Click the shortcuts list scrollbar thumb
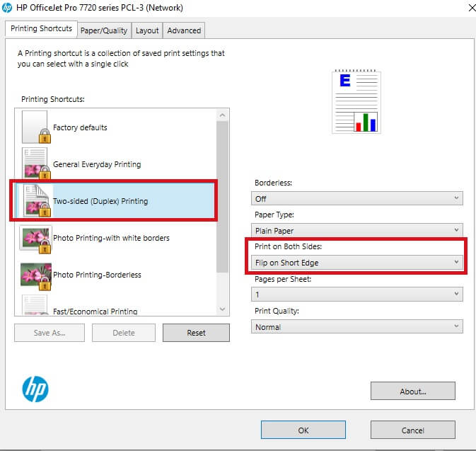 pos(223,197)
